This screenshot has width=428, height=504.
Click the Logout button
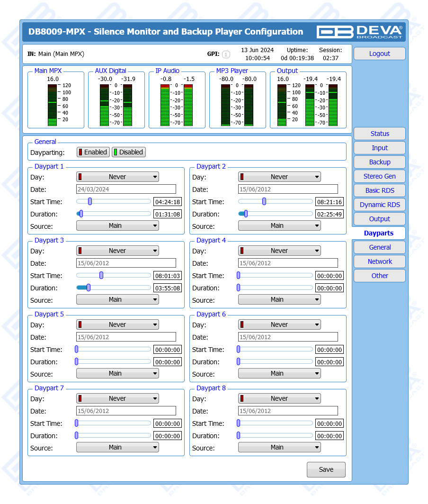point(379,54)
